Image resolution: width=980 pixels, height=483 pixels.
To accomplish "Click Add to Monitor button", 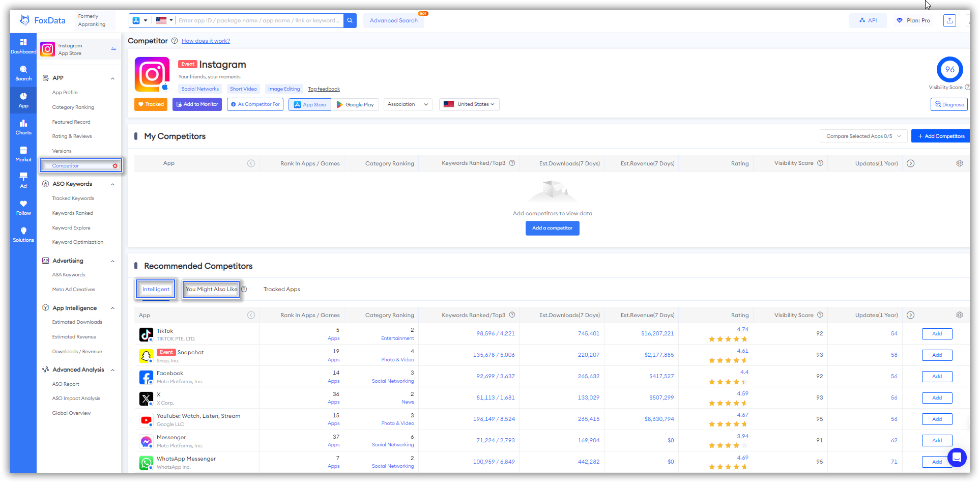I will point(197,104).
